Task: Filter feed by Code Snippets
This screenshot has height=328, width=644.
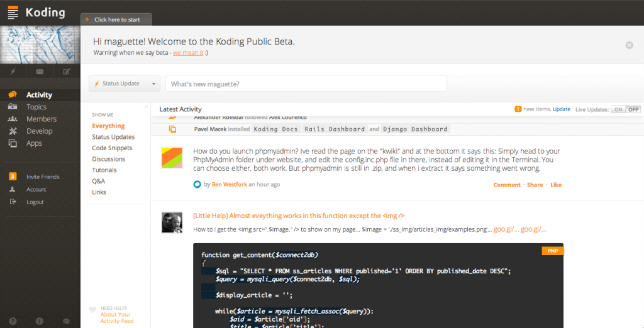Action: 112,148
